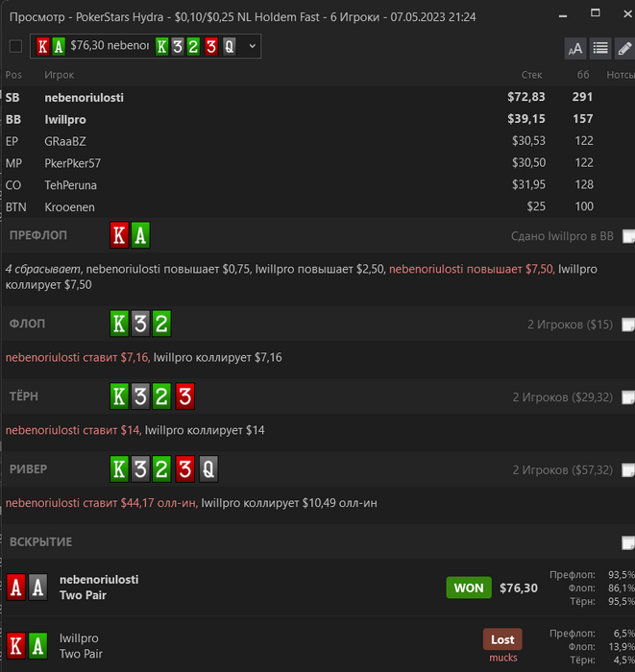Click the Стек column header

click(531, 75)
